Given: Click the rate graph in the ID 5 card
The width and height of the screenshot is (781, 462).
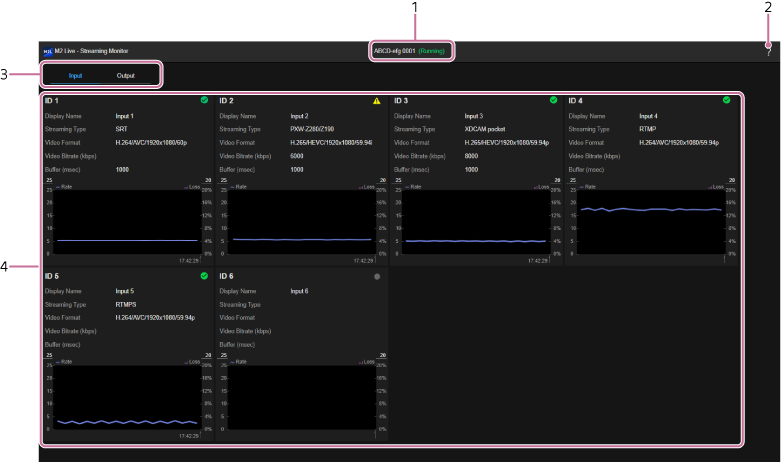Looking at the screenshot, I should (127, 397).
